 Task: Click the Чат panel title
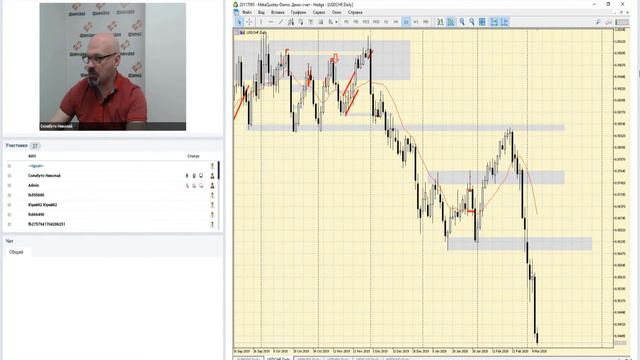point(9,241)
